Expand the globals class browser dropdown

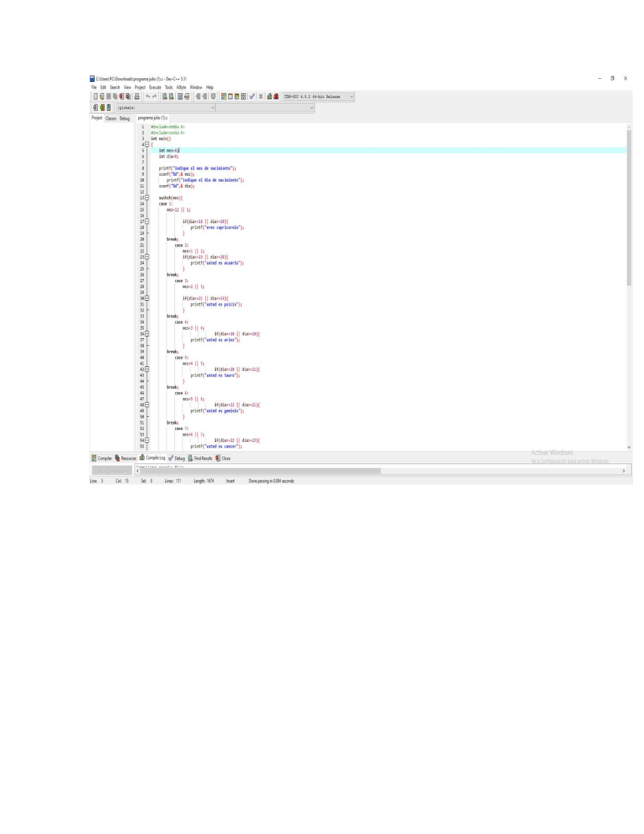coord(213,107)
